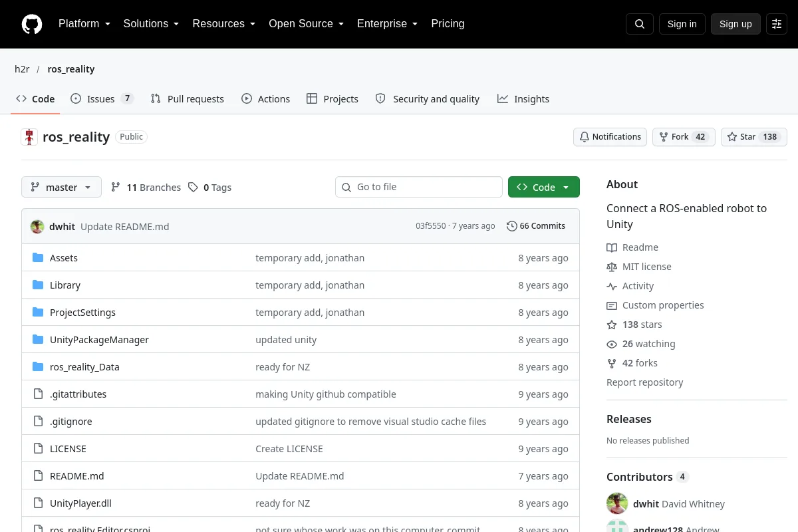Open commit message 'making Unity github compatible'
This screenshot has height=532, width=798.
(x=326, y=394)
